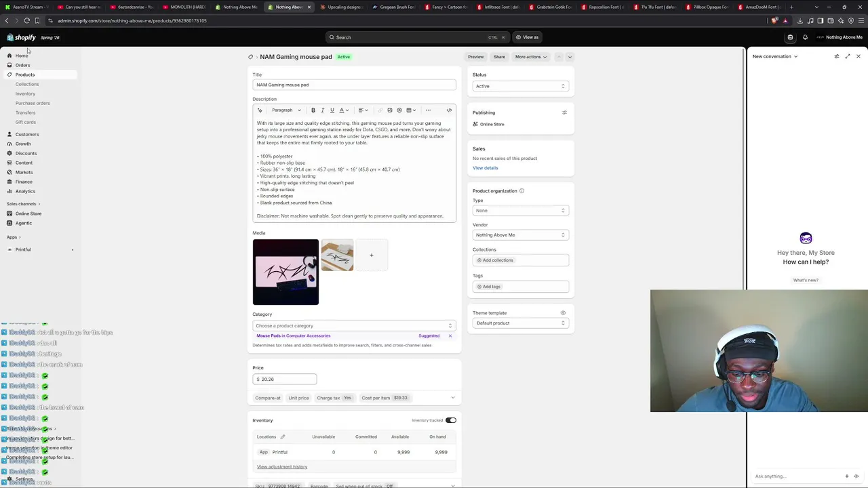Expand the Apps section in the sidebar

click(x=14, y=237)
